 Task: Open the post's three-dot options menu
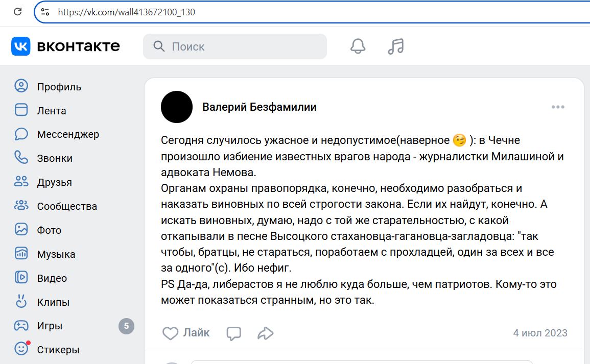click(558, 107)
